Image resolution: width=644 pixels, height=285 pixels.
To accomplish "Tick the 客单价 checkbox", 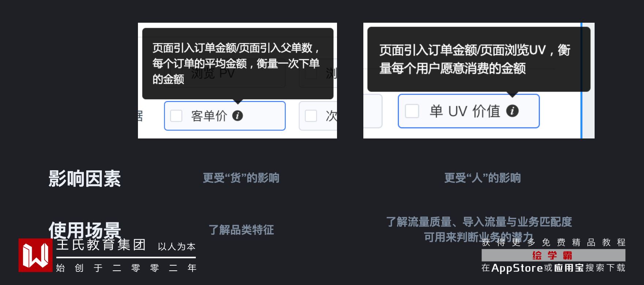I will pyautogui.click(x=176, y=116).
